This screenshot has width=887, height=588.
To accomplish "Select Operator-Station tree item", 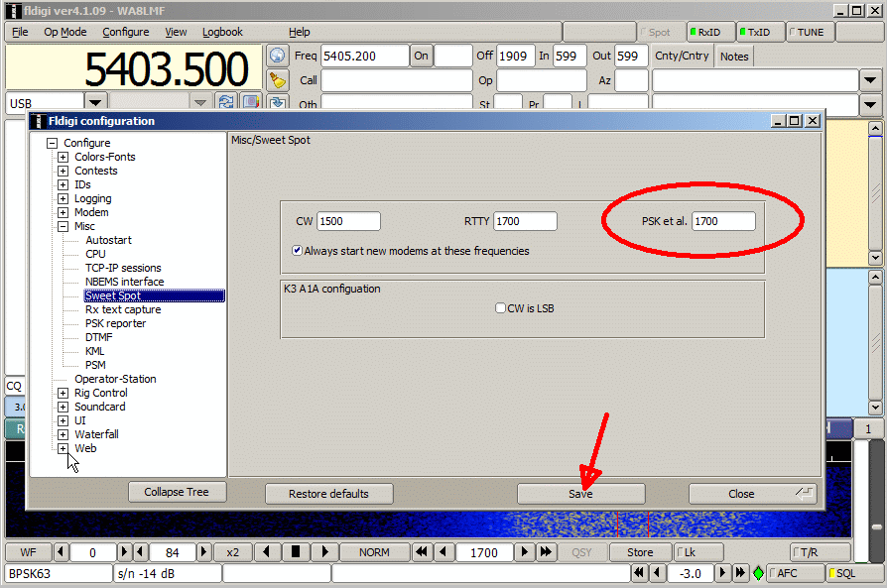I will click(x=115, y=379).
